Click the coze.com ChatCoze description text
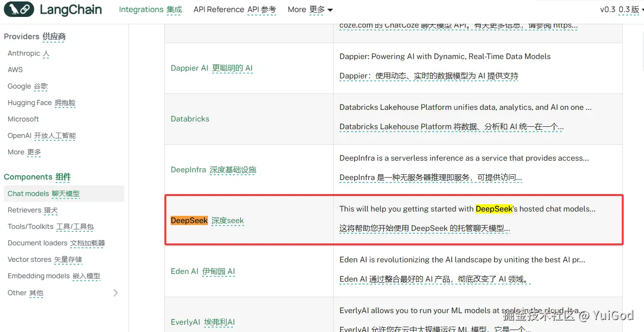Screen dimensions: 644x332 point(458,26)
